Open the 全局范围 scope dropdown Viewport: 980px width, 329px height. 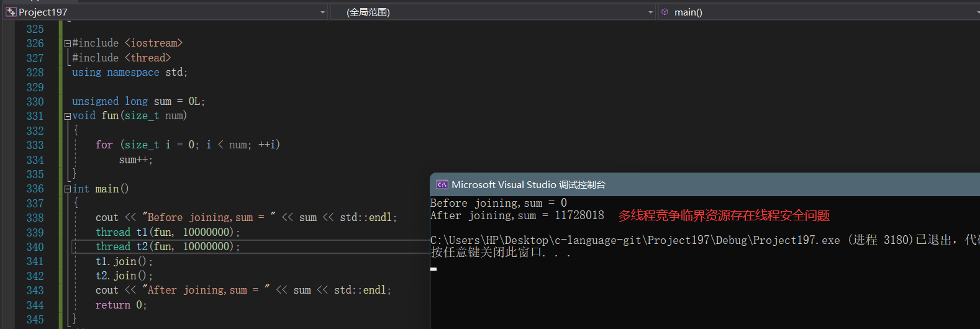(x=650, y=12)
